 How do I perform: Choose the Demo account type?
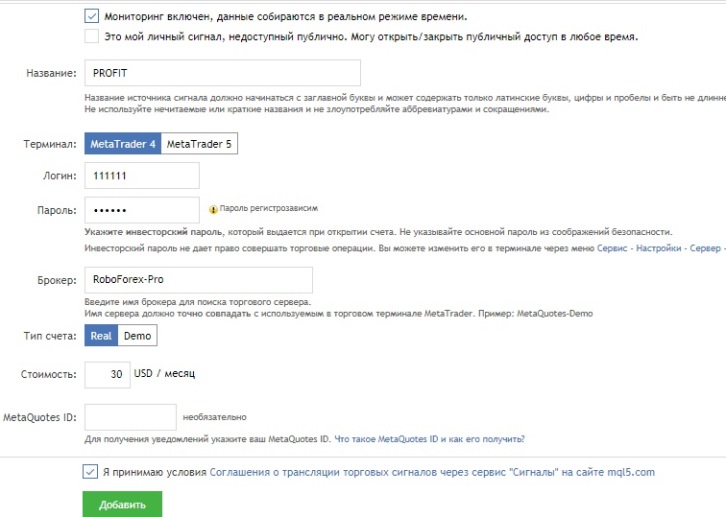[137, 336]
